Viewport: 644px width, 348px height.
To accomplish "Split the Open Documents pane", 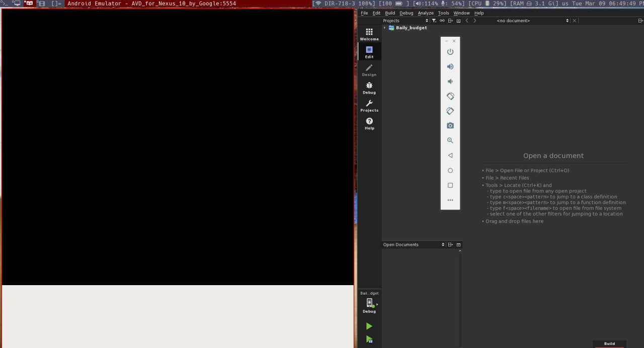I will pyautogui.click(x=450, y=244).
